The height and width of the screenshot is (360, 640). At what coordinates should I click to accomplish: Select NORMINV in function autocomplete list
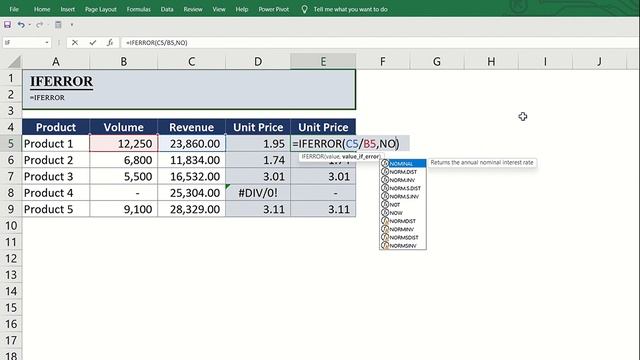pos(403,229)
